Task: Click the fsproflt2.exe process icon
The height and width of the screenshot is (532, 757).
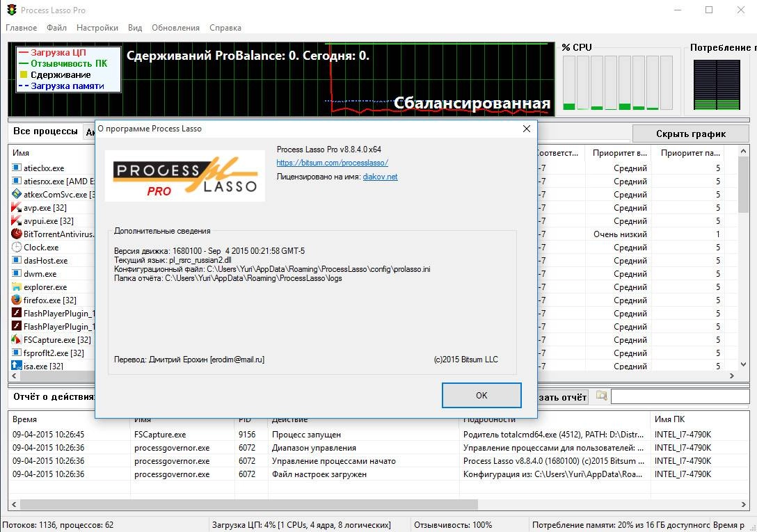Action: (17, 353)
